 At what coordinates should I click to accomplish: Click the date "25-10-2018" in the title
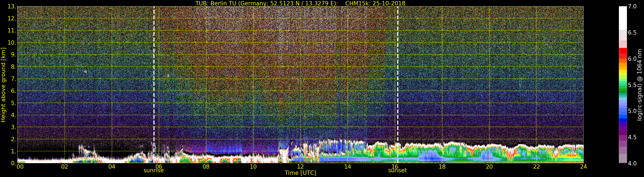(389, 3)
